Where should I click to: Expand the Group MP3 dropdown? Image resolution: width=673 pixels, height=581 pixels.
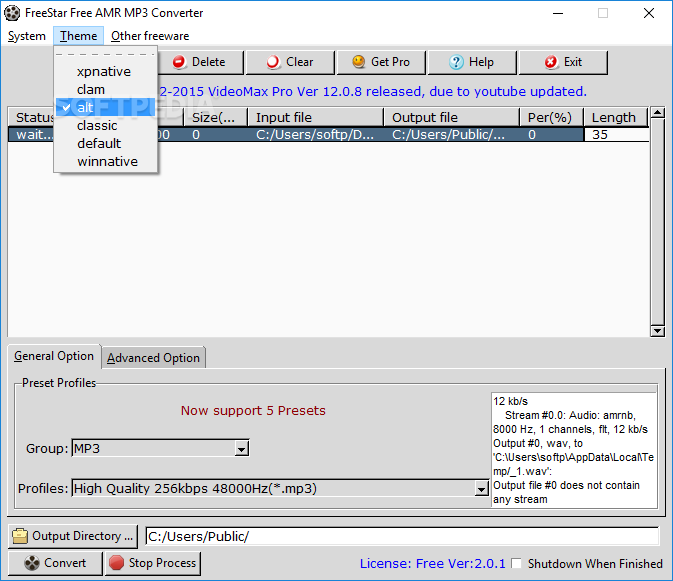coord(242,449)
